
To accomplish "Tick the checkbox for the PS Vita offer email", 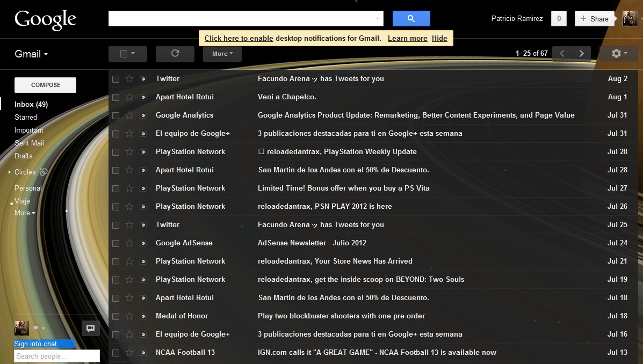I will [115, 188].
